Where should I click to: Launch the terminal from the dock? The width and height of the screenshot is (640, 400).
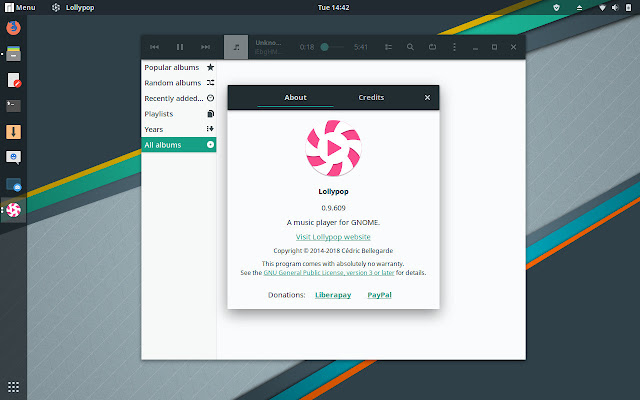13,106
